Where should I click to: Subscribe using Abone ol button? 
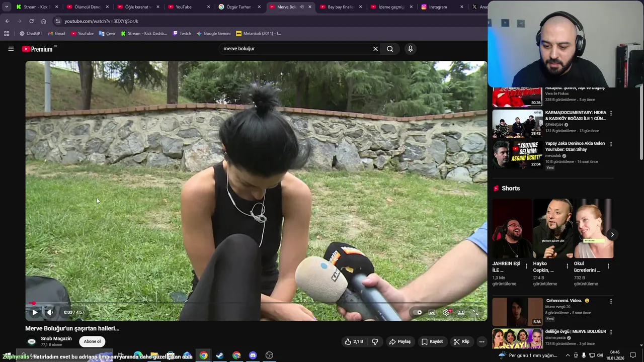[x=92, y=341]
